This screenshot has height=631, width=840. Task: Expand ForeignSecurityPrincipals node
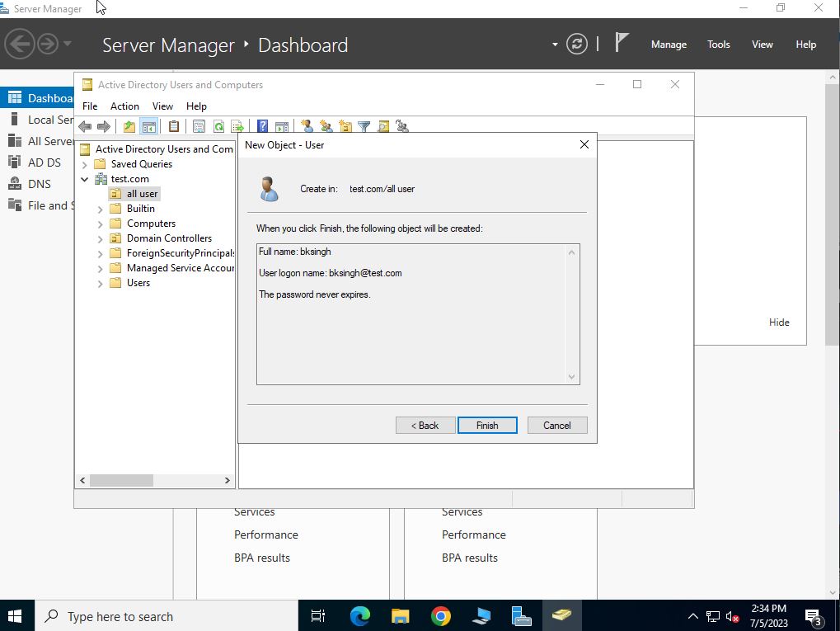101,253
